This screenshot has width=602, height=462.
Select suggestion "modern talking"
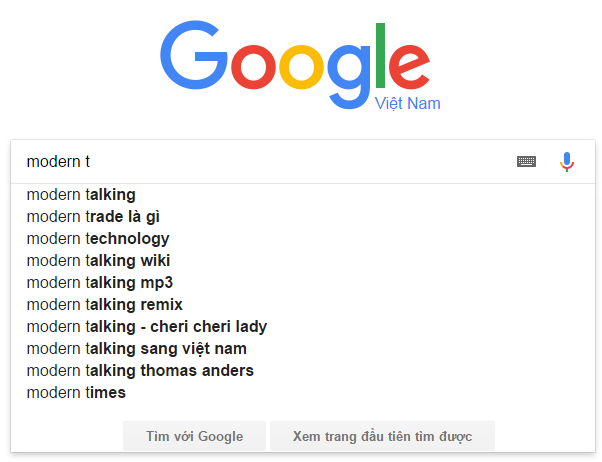81,194
